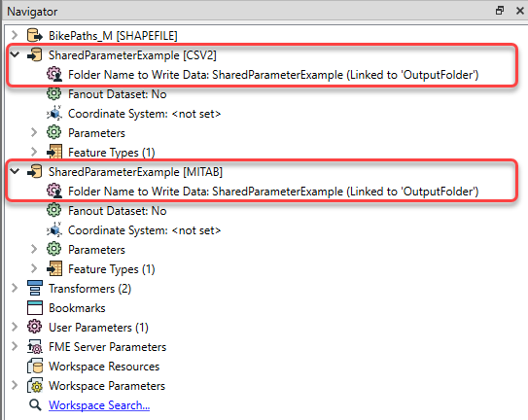Expand Feature Types under MITAB writer
Image resolution: width=528 pixels, height=420 pixels.
click(x=34, y=268)
